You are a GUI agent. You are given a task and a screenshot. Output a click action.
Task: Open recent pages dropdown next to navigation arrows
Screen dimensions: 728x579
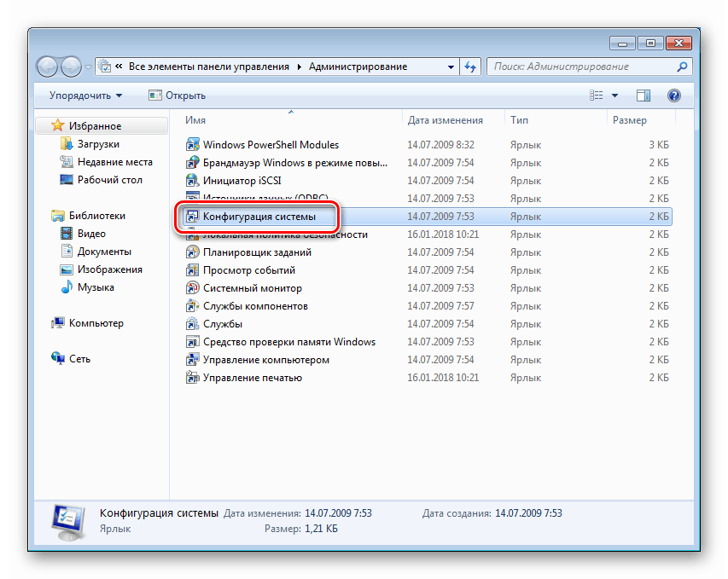88,67
